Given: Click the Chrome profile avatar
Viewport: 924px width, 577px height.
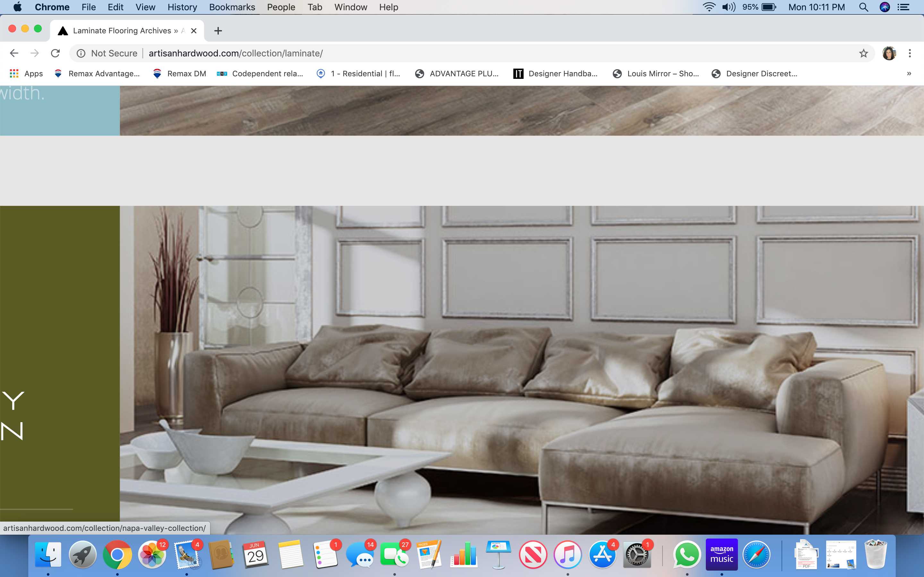Looking at the screenshot, I should (889, 53).
